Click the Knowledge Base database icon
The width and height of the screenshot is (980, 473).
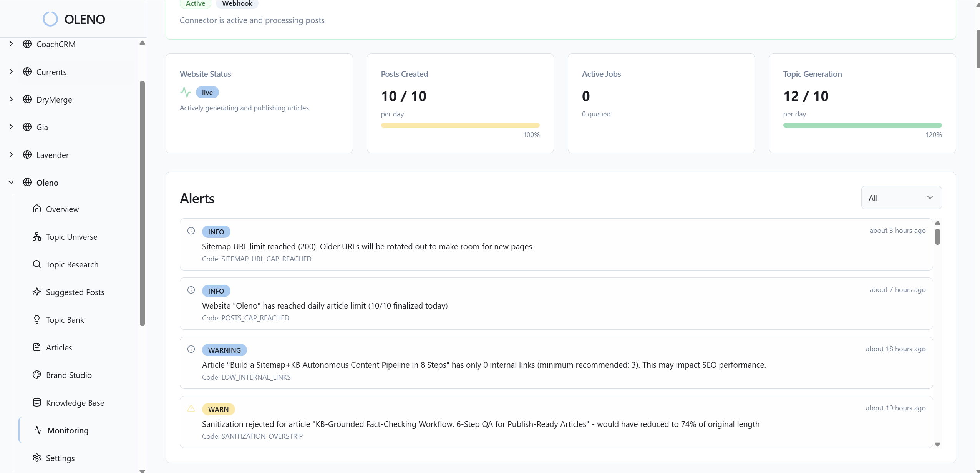pos(36,402)
